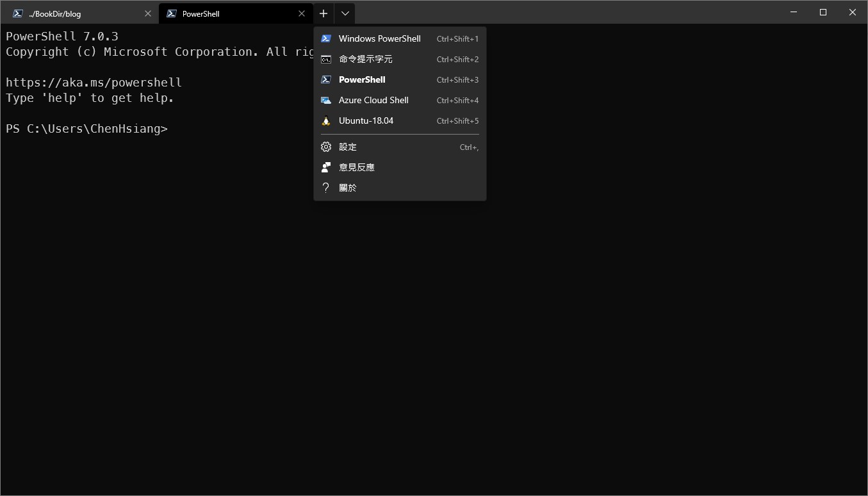Close the ../BookDir/blog tab
The image size is (868, 496).
click(148, 13)
